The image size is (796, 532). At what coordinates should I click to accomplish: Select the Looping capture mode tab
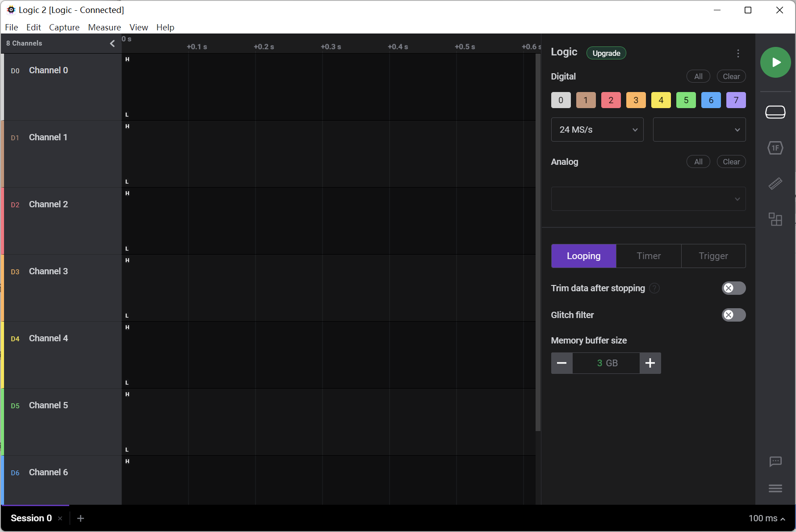click(584, 256)
